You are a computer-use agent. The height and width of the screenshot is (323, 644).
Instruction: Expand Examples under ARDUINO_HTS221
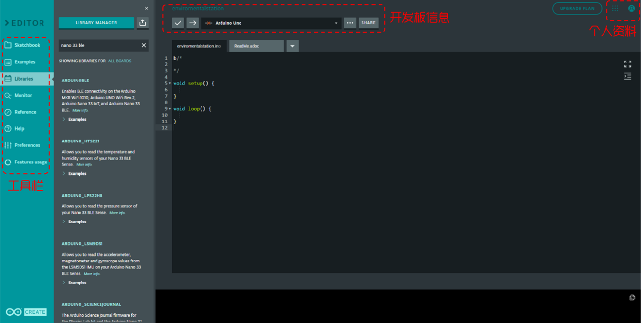tap(74, 173)
